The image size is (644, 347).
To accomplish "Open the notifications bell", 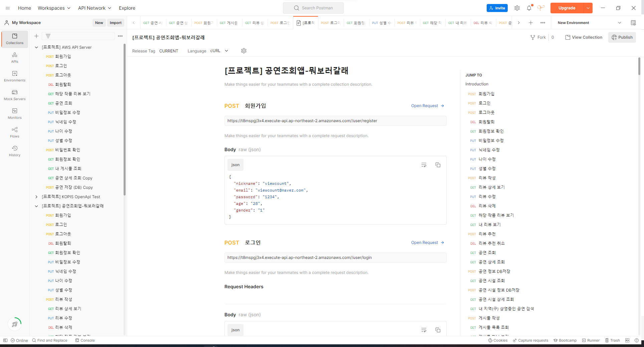I will click(x=529, y=8).
